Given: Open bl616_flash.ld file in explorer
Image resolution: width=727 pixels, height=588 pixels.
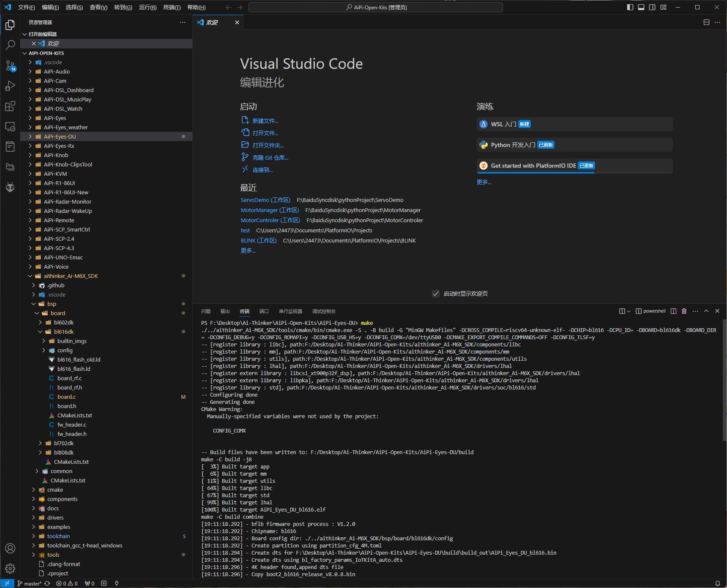Looking at the screenshot, I should (74, 369).
